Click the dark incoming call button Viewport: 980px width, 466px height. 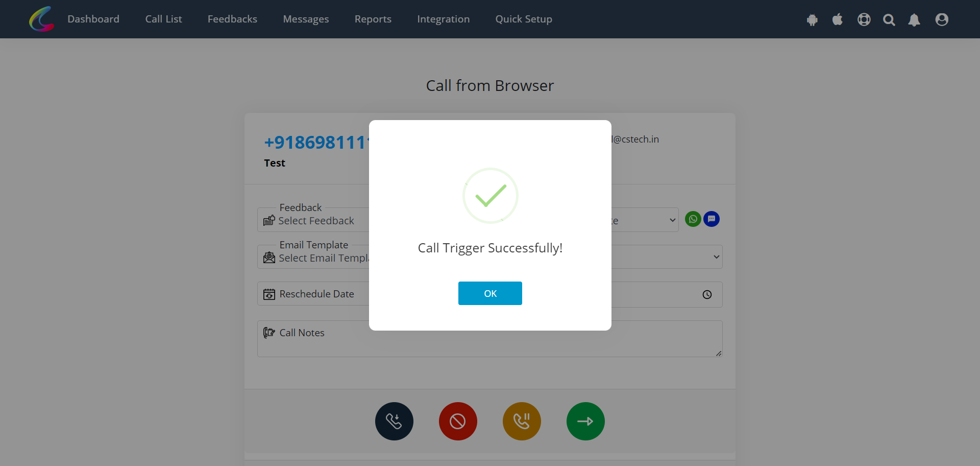[x=394, y=421]
